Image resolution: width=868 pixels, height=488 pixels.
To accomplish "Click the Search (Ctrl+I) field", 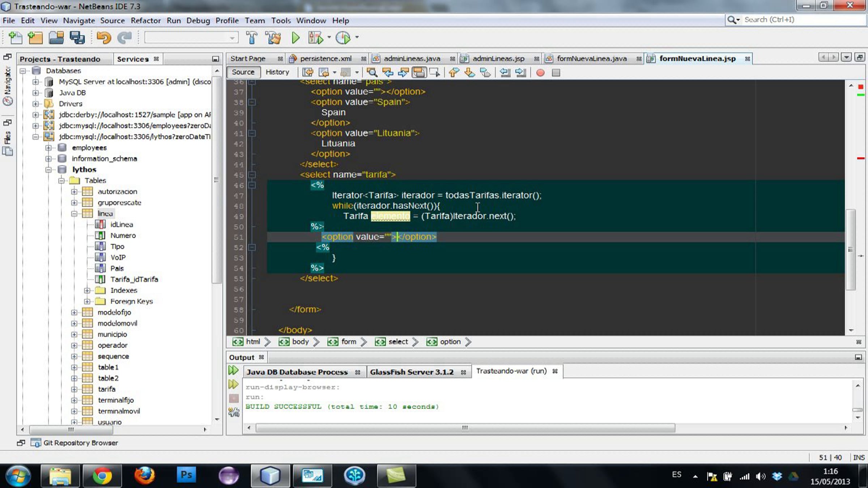I will tap(796, 20).
